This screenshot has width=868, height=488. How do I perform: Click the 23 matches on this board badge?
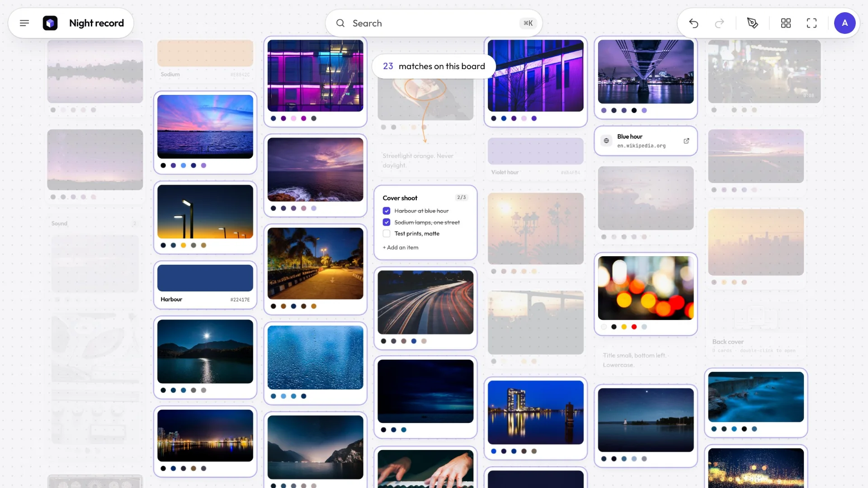coord(434,66)
